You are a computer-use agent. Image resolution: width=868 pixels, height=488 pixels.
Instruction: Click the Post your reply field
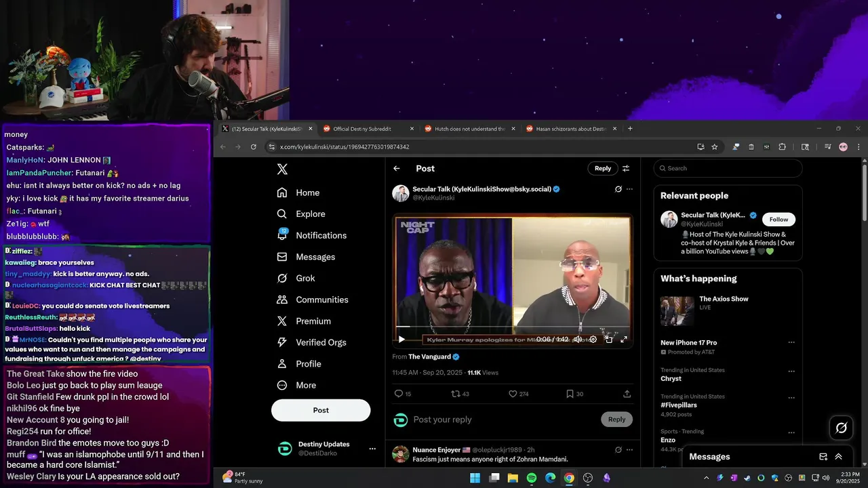click(x=503, y=420)
